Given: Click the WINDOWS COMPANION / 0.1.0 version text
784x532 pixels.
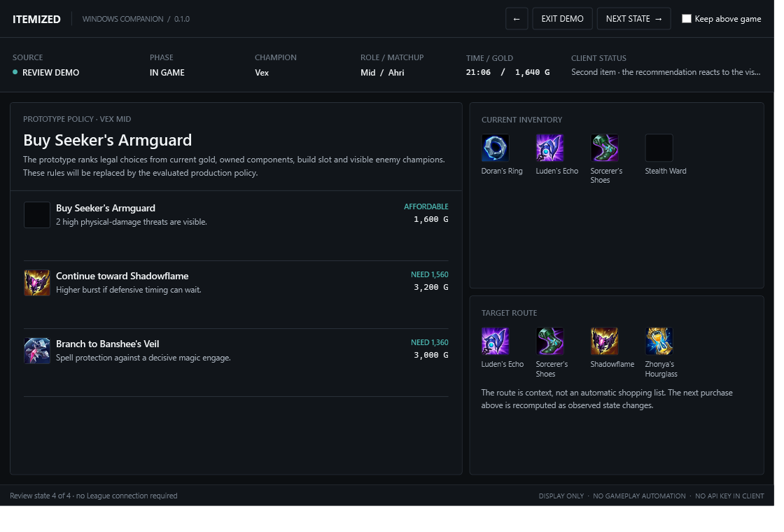Looking at the screenshot, I should coord(137,19).
